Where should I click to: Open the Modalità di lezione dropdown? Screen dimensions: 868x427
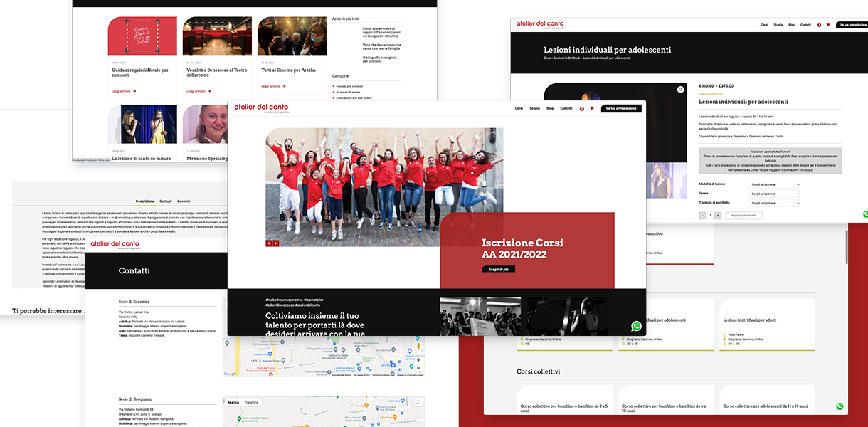tap(775, 184)
